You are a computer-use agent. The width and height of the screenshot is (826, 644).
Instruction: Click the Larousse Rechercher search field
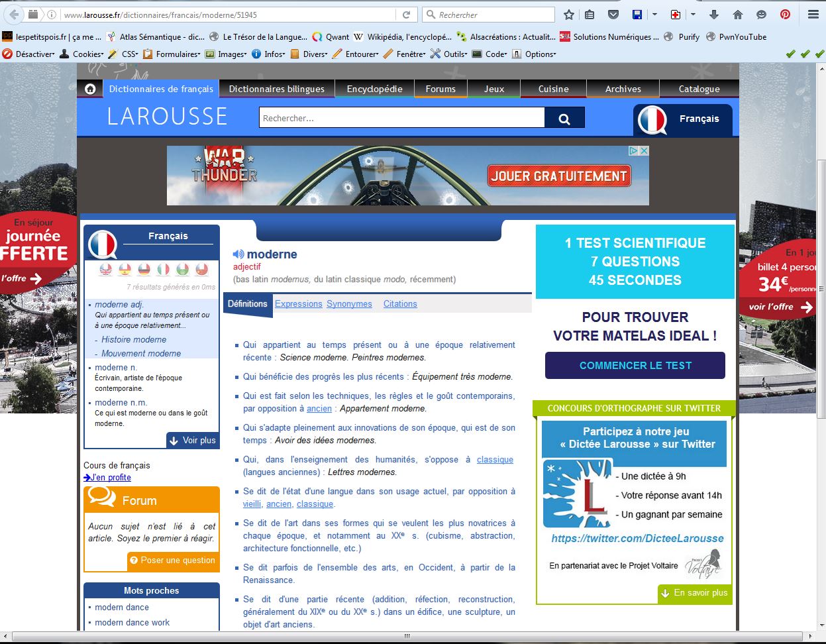(x=401, y=119)
